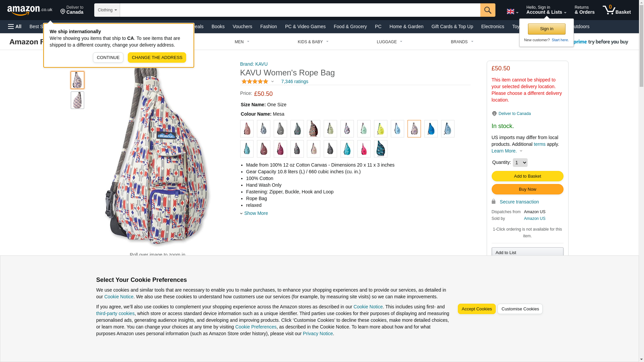
Task: Open the All hamburger menu
Action: click(15, 26)
